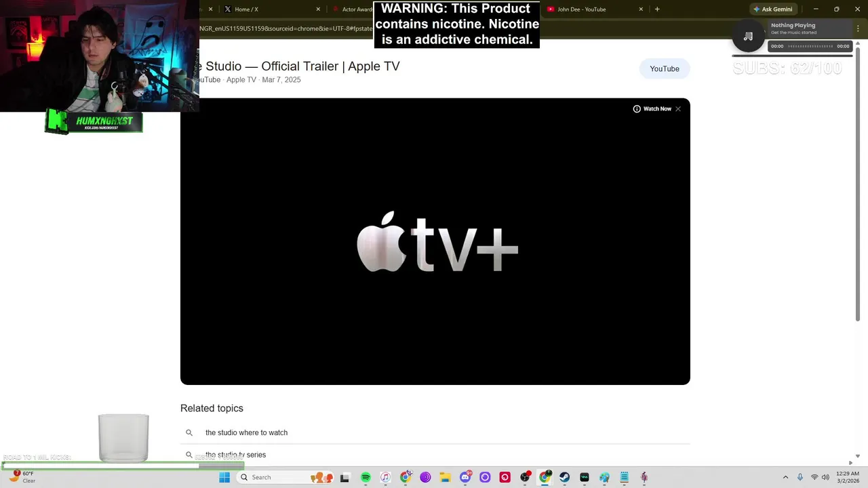Click the Apple TV+ video player
868x488 pixels.
pyautogui.click(x=435, y=241)
